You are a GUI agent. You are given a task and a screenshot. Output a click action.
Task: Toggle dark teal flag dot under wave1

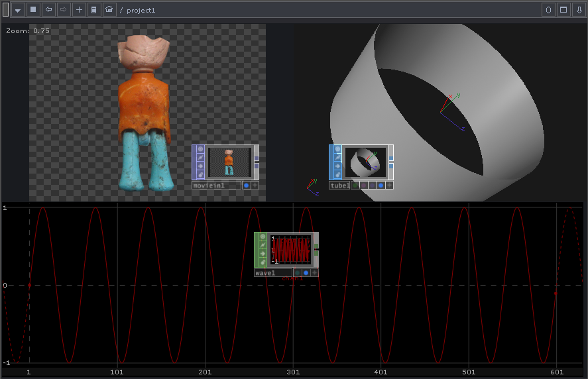pos(298,273)
